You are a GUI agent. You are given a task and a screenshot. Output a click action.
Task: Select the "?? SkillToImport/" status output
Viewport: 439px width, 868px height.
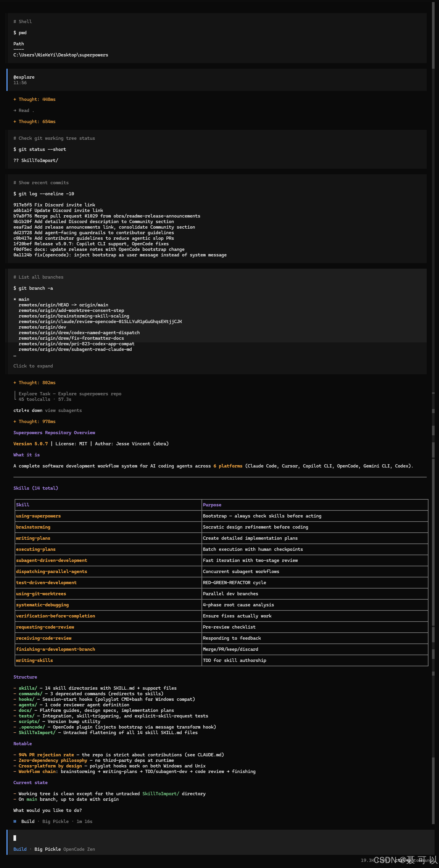click(36, 161)
